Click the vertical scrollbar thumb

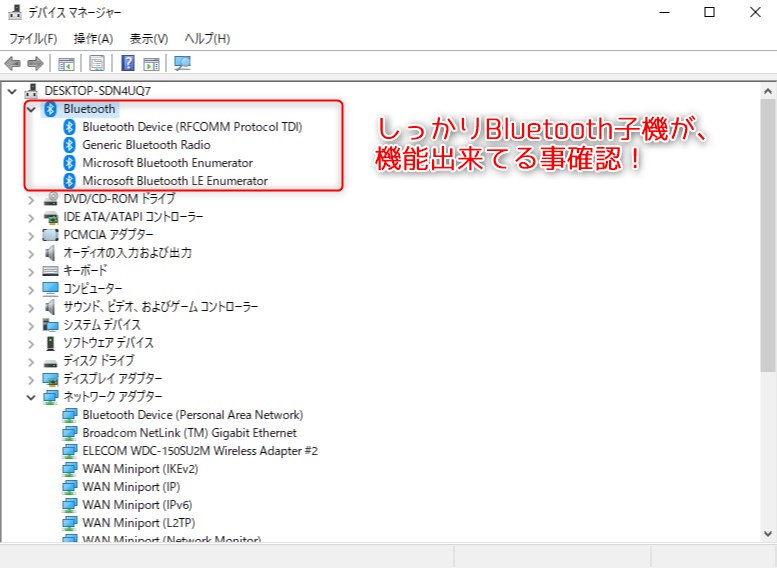pos(768,235)
